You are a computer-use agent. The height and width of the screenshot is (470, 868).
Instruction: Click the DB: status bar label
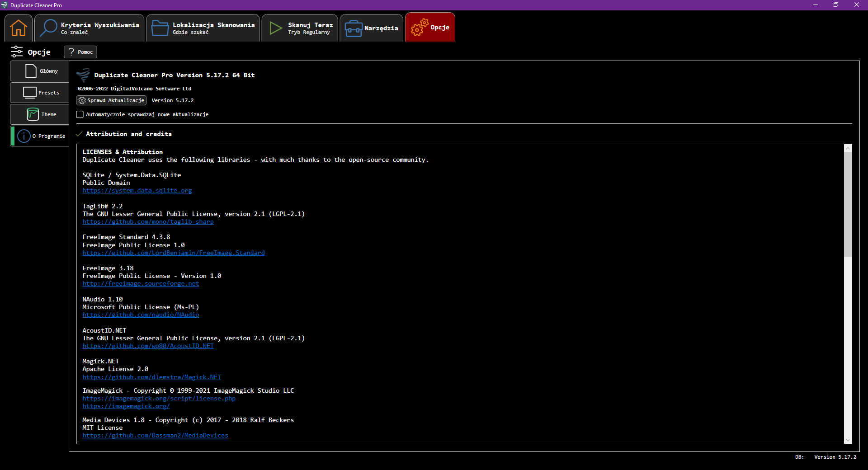click(799, 457)
